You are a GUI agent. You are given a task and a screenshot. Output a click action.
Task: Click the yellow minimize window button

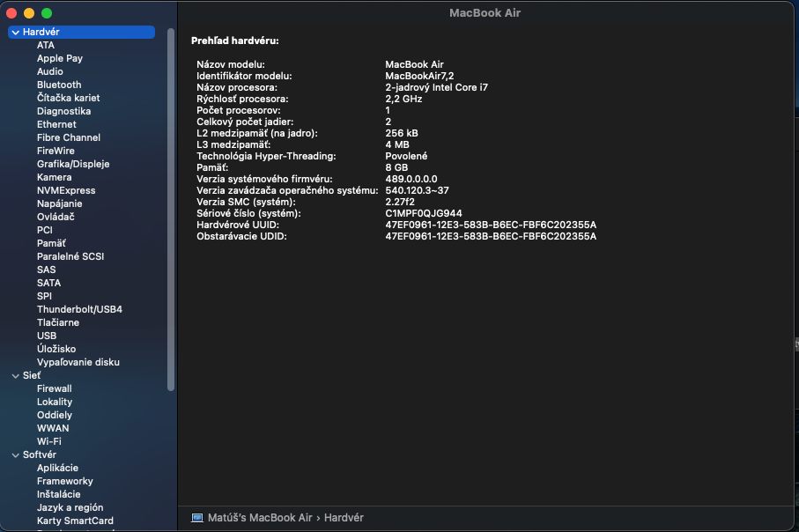point(29,13)
